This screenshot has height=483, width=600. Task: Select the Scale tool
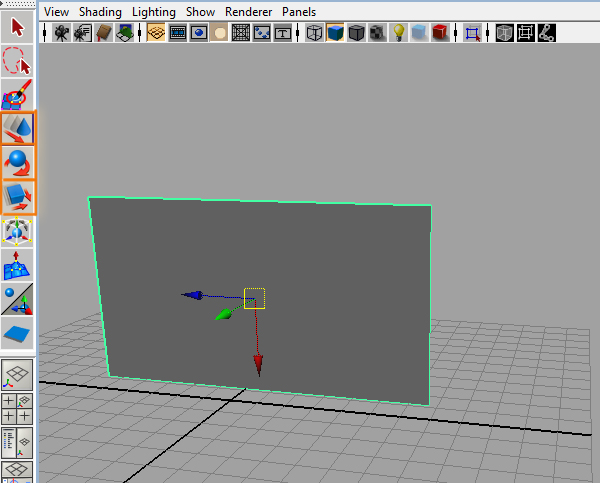click(18, 197)
